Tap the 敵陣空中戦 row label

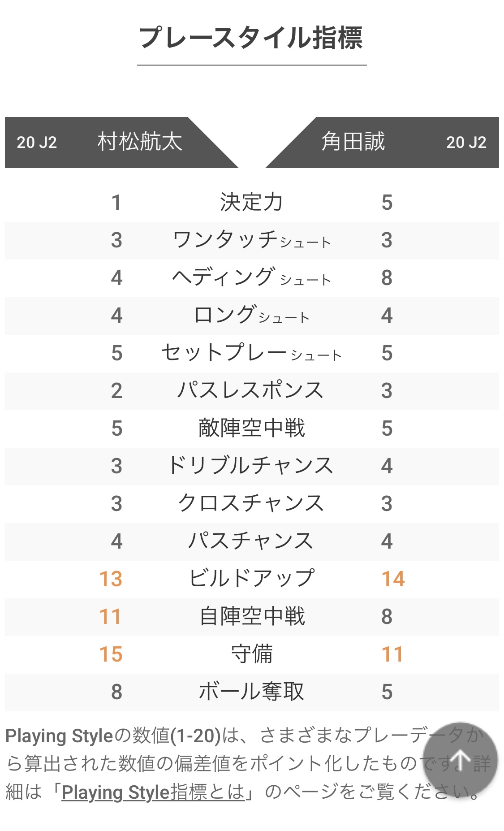coord(251,428)
